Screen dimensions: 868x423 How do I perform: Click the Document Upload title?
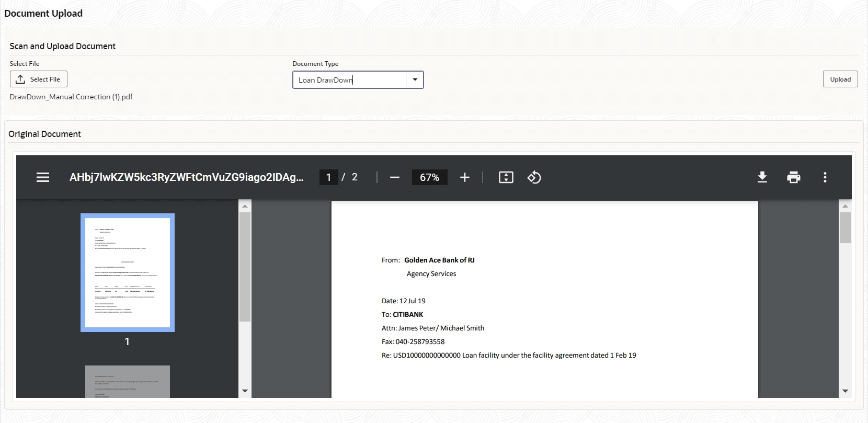(43, 13)
